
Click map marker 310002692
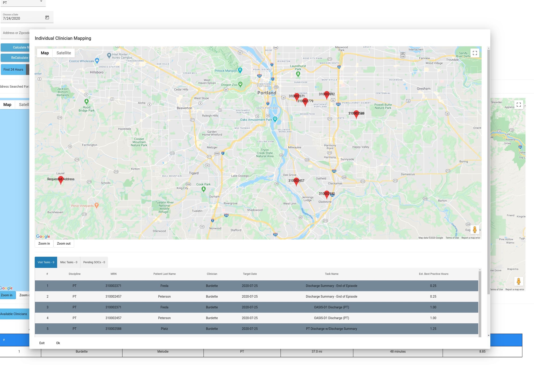(x=327, y=95)
